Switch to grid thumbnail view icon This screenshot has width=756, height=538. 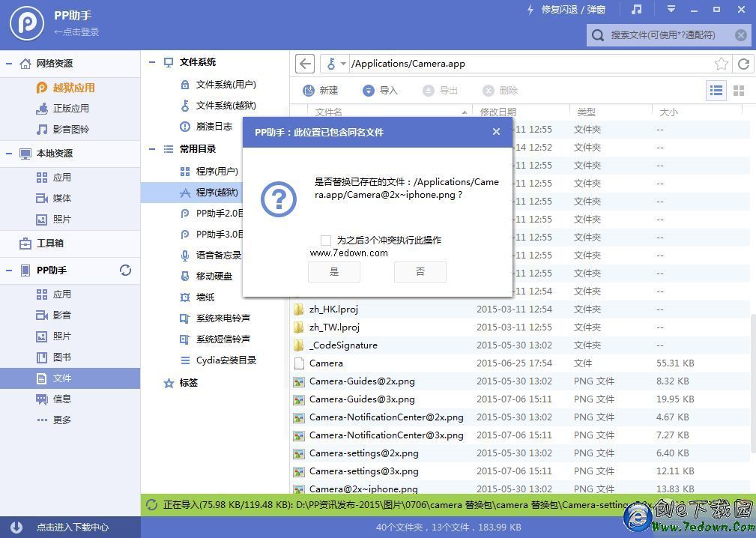739,91
